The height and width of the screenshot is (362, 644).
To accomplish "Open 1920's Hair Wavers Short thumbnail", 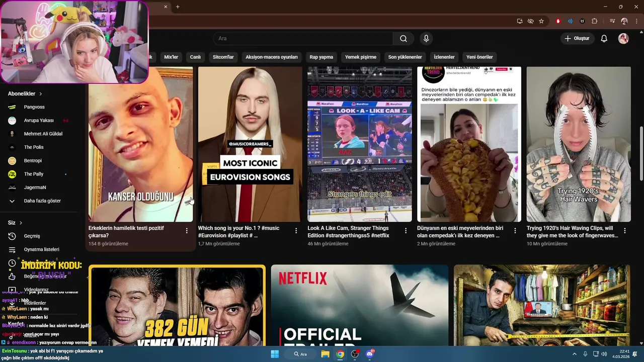I will pos(579,144).
